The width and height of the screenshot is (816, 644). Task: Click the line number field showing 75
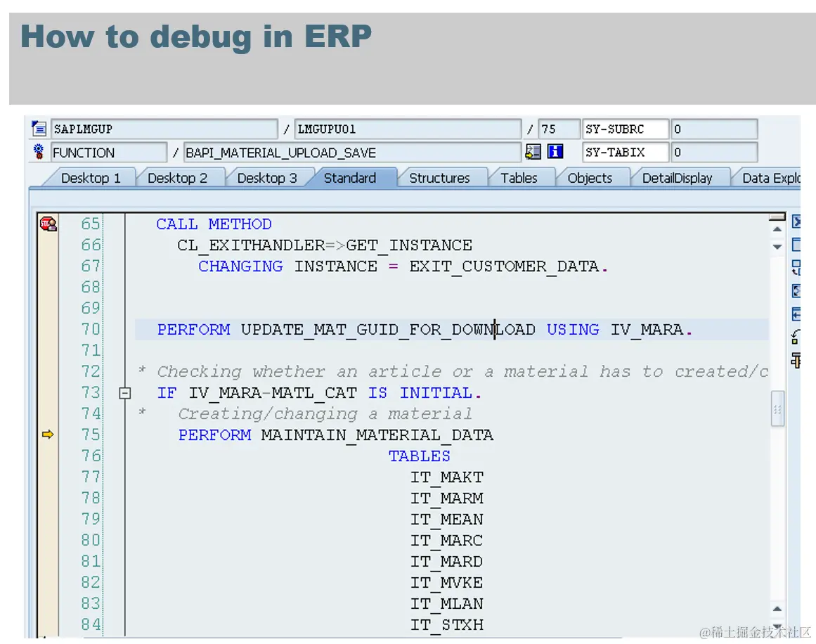[558, 129]
